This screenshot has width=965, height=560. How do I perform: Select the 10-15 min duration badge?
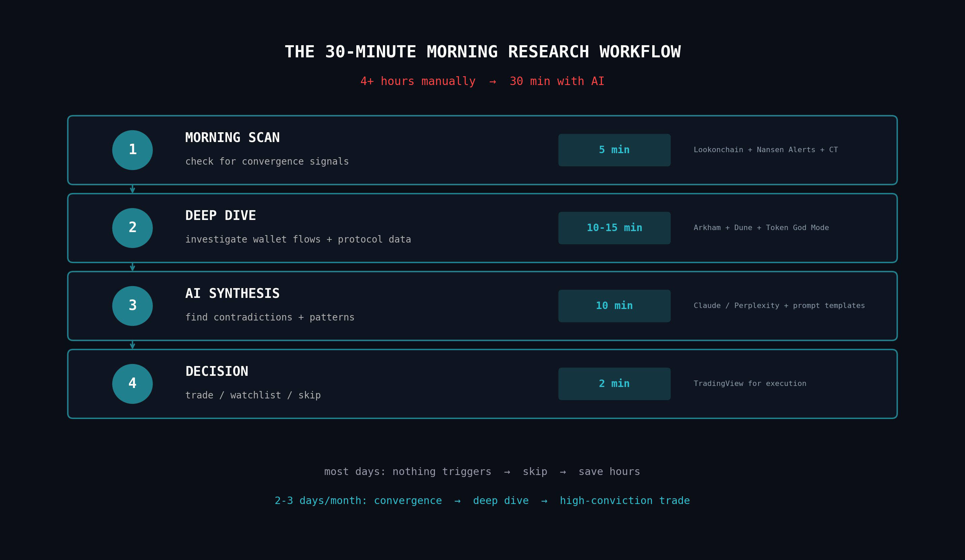[x=614, y=228]
